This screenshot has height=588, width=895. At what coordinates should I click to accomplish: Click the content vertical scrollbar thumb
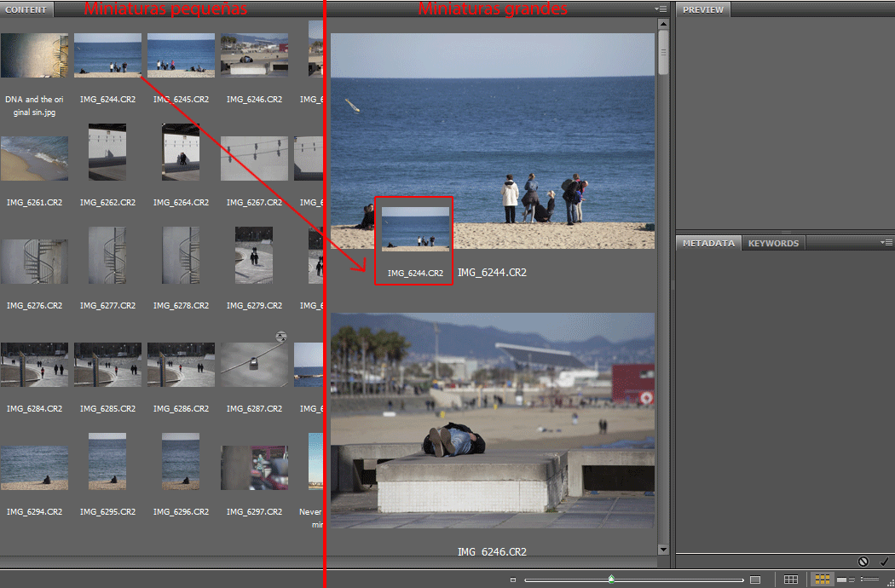[663, 53]
